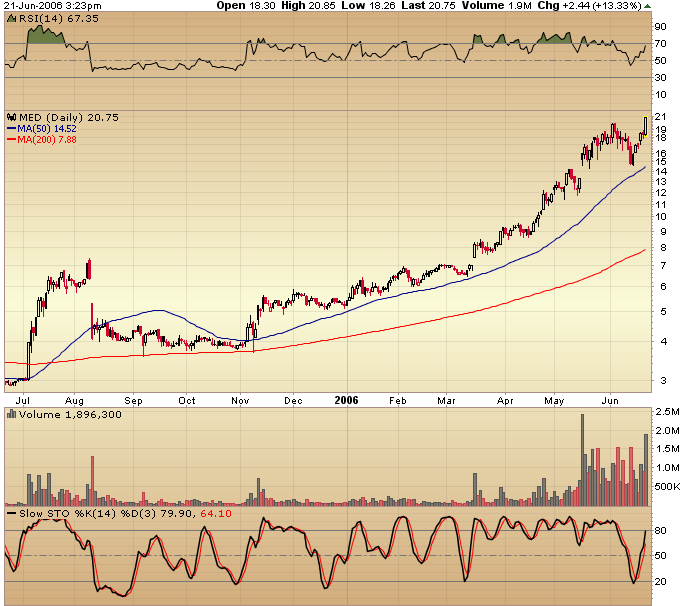Viewport: 682px width, 606px height.
Task: Click the 3 price axis label
Action: (x=663, y=380)
